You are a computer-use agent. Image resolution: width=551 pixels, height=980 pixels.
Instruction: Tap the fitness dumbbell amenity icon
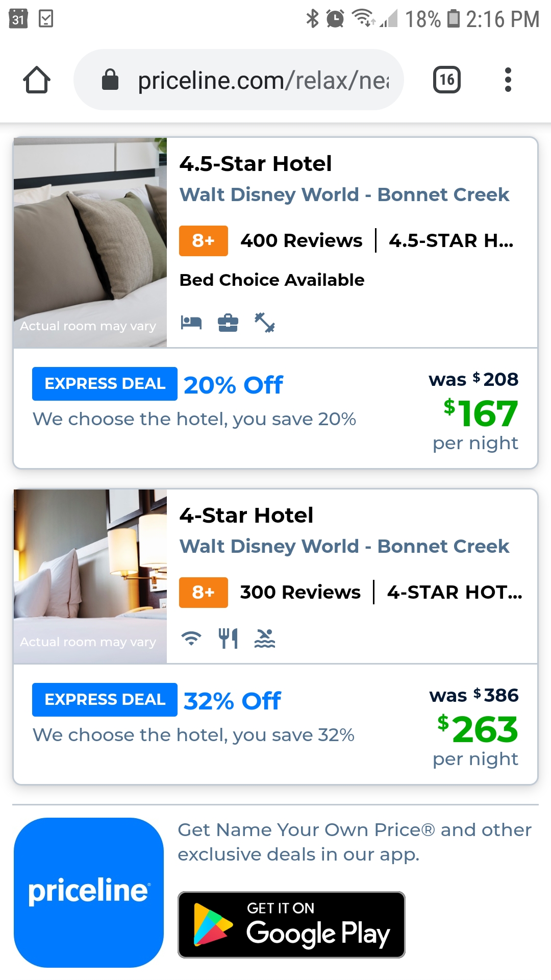coord(265,323)
